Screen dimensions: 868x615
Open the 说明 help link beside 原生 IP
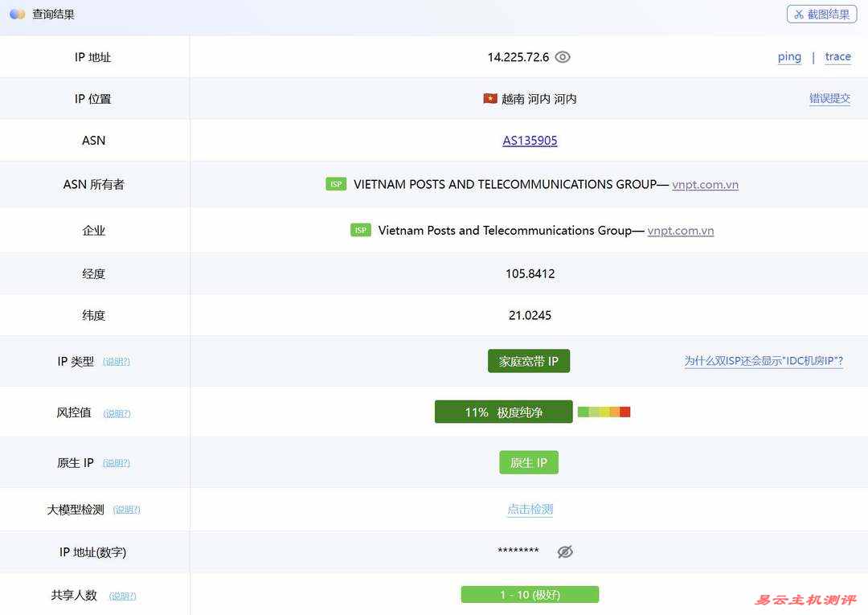[117, 463]
